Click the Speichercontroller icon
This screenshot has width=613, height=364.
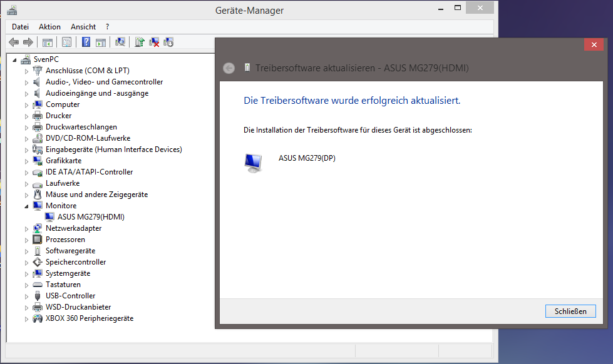coord(38,262)
